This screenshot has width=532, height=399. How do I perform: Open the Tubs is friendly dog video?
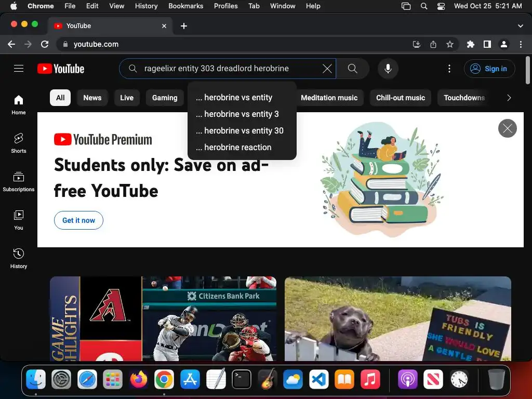(397, 318)
